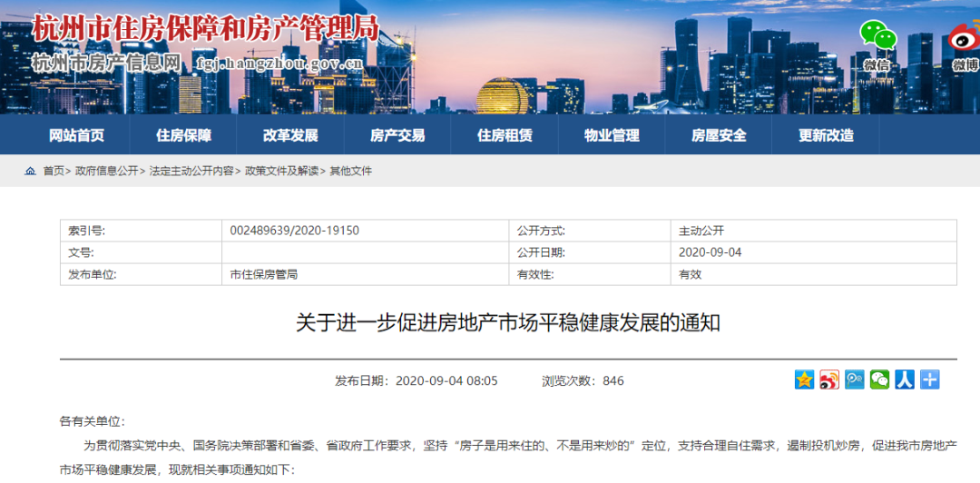Open 住房租赁 navigation menu
This screenshot has height=483, width=980.
click(x=505, y=135)
